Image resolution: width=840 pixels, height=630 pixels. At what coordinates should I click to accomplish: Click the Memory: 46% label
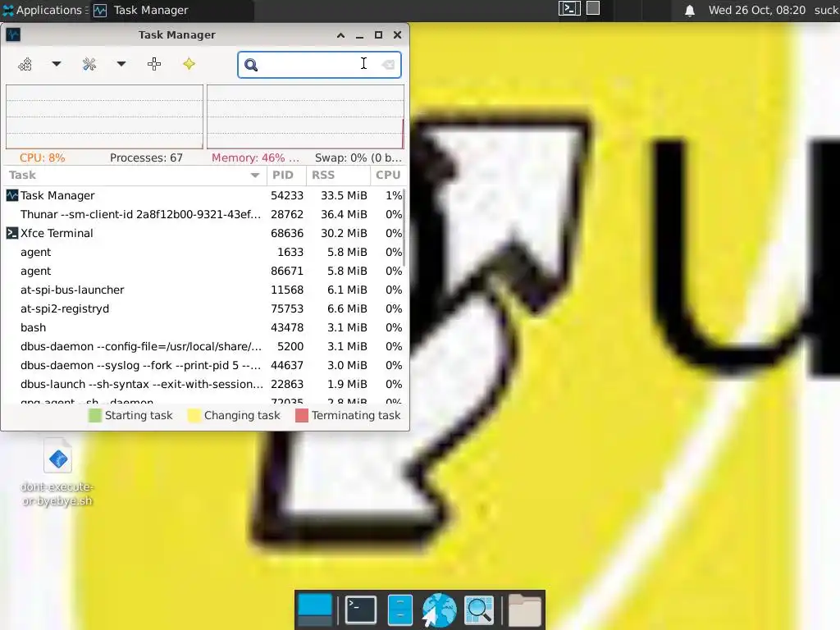(x=255, y=158)
